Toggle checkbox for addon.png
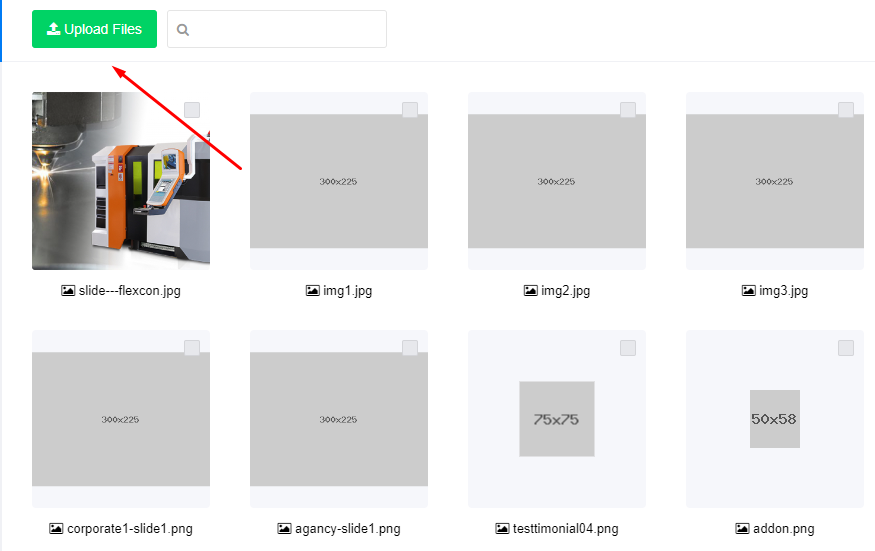This screenshot has width=875, height=551. [846, 348]
